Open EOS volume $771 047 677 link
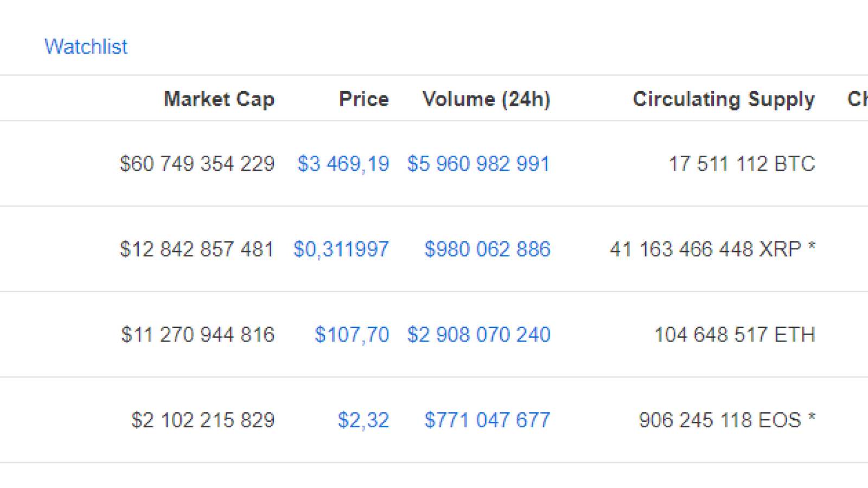868x488 pixels. point(487,420)
